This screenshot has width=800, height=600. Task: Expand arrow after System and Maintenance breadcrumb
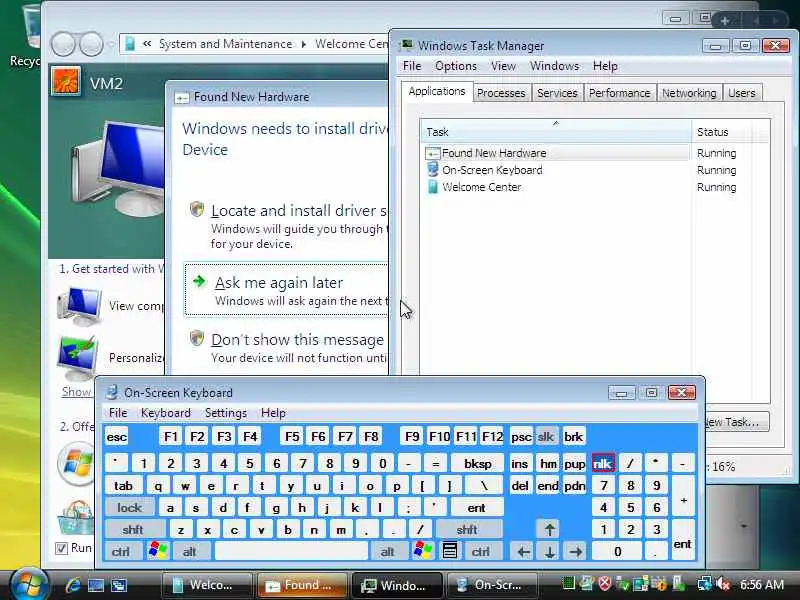304,44
